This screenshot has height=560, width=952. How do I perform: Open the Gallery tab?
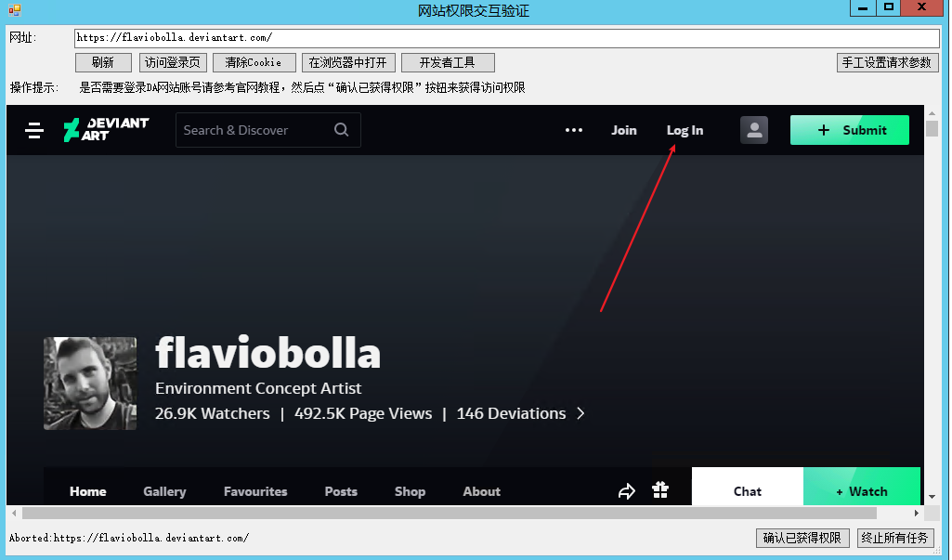point(164,491)
